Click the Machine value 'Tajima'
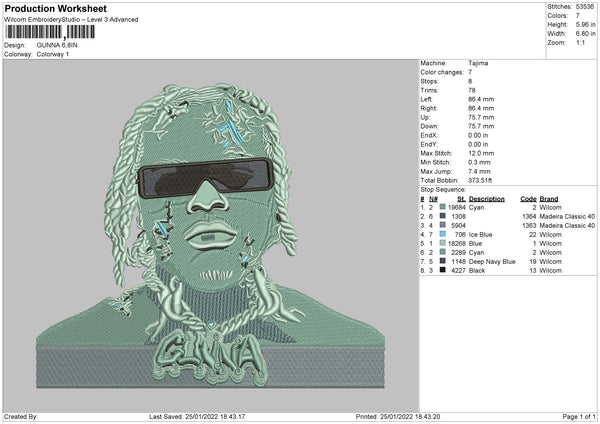600x424 pixels. click(478, 63)
